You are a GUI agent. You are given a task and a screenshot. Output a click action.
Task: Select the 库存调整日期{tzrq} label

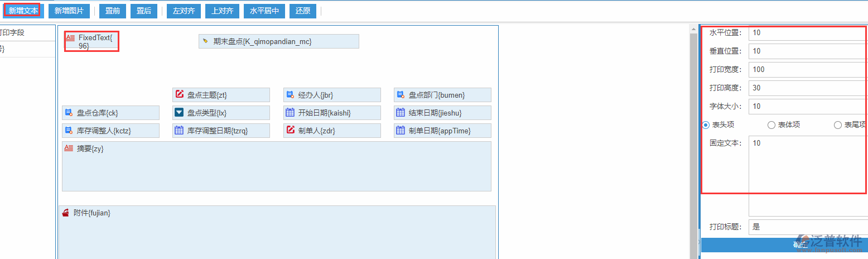click(218, 131)
